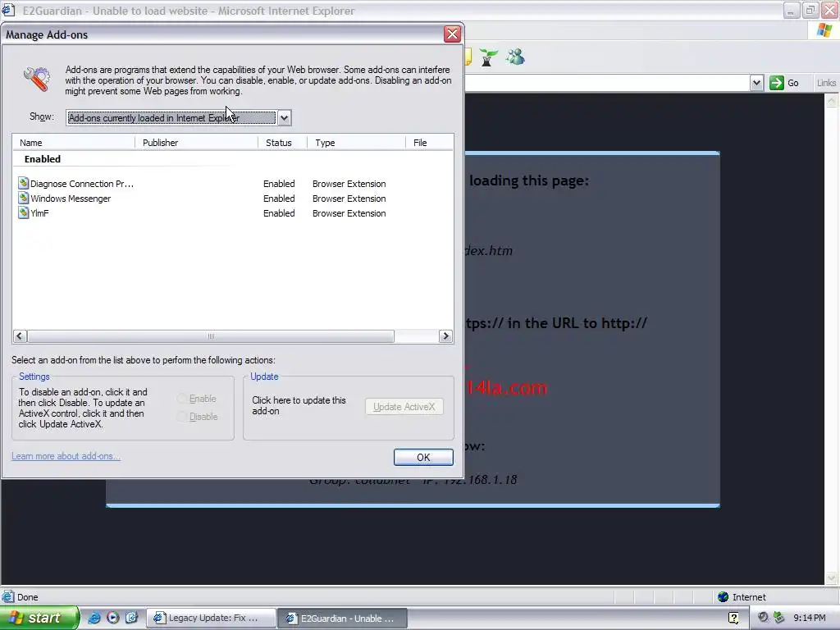Sort list by Name column header
Image resolution: width=840 pixels, height=630 pixels.
(74, 143)
